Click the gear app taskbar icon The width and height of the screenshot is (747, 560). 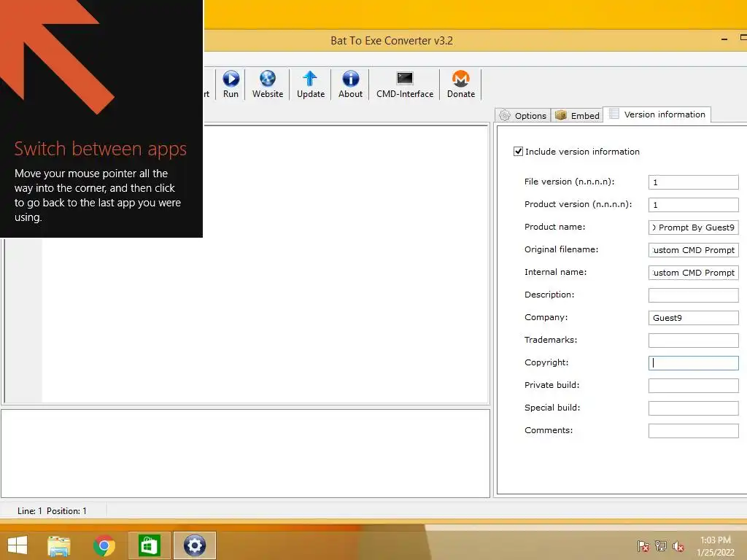tap(194, 545)
